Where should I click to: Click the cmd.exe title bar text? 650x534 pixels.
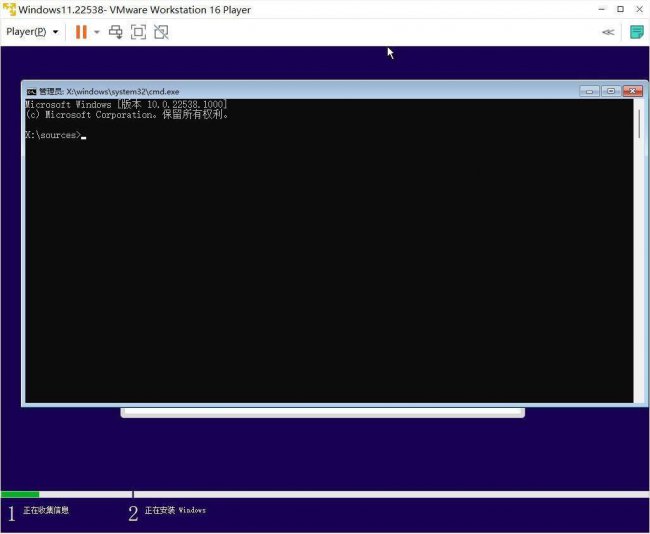tap(109, 92)
